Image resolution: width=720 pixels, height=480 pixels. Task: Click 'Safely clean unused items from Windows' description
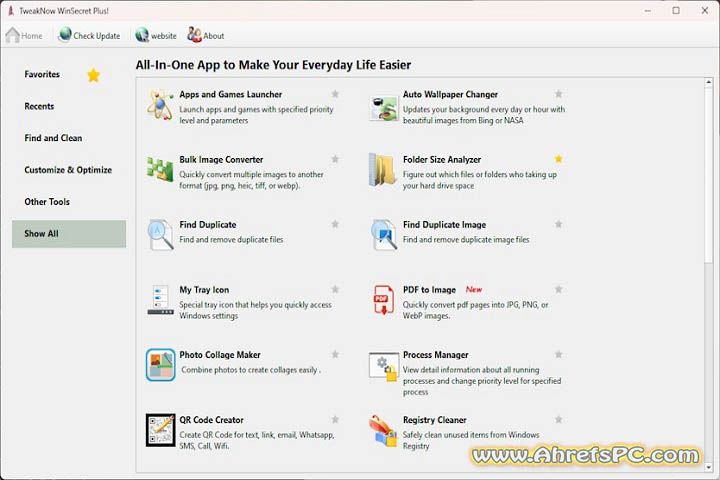click(x=471, y=435)
